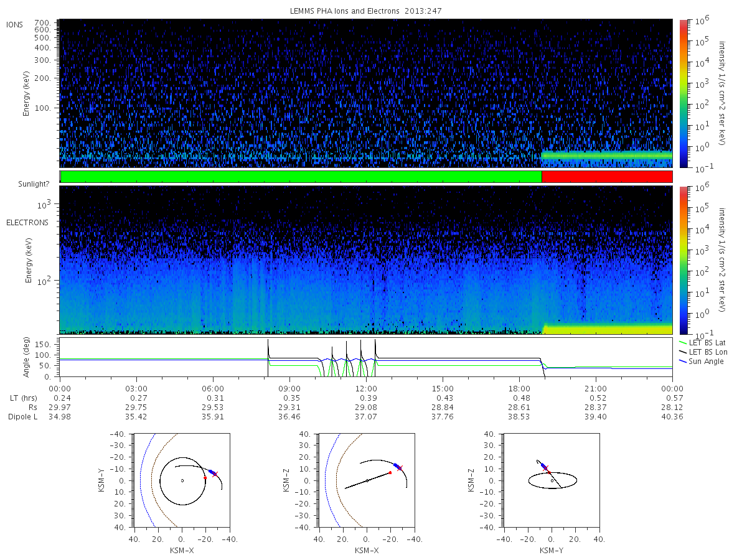747x560 pixels.
Task: Click the blue Sun Angle legend entry
Action: click(701, 362)
